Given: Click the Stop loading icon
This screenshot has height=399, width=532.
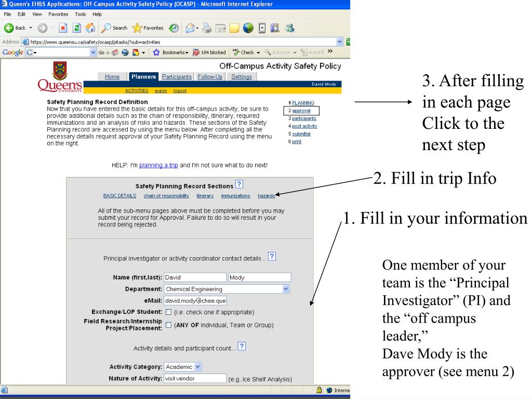Looking at the screenshot, I should tap(63, 28).
